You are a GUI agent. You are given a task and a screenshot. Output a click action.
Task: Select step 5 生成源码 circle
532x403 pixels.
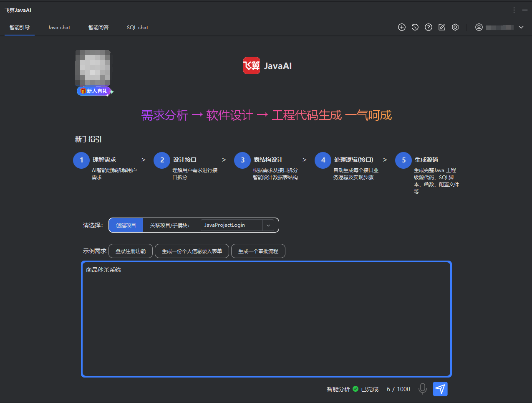403,160
